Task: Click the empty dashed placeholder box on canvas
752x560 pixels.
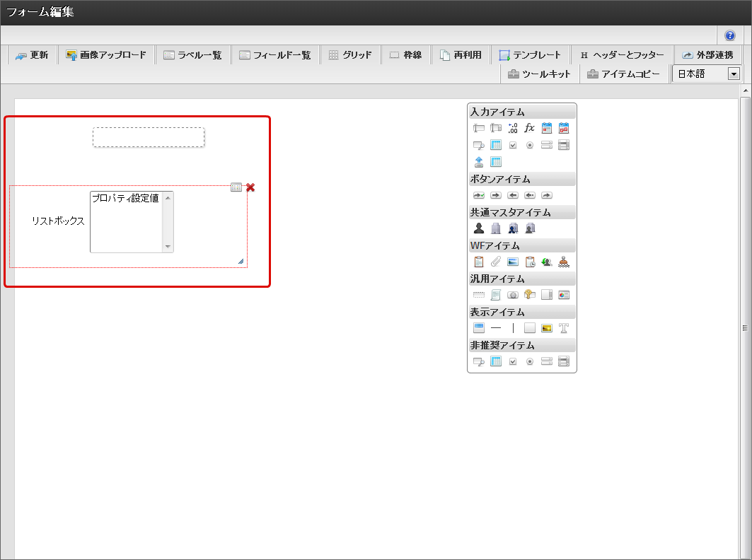Action: click(x=149, y=137)
